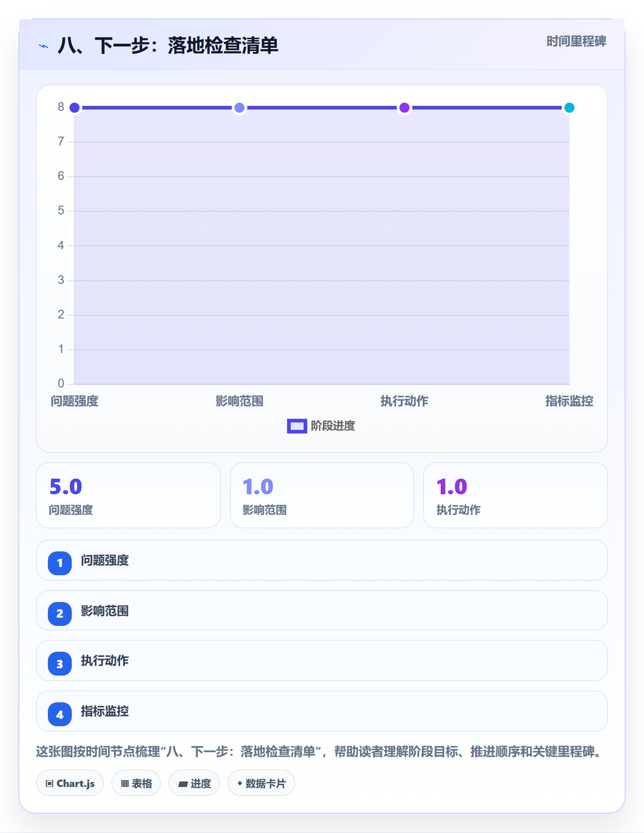The width and height of the screenshot is (644, 833).
Task: Click the 问题强度 x-axis label
Action: [x=75, y=401]
